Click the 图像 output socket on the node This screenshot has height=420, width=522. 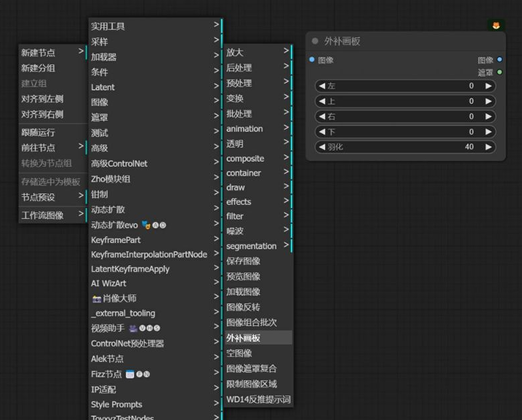coord(500,60)
